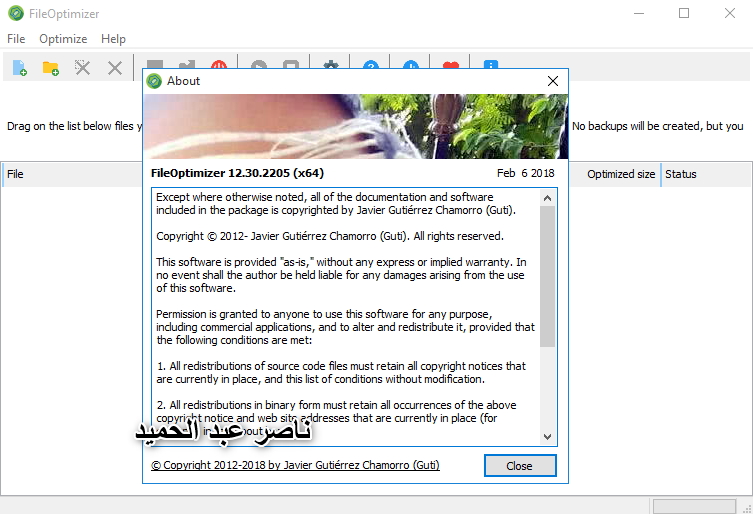Image resolution: width=753 pixels, height=514 pixels.
Task: Open Options via the gear icon
Action: (x=331, y=64)
